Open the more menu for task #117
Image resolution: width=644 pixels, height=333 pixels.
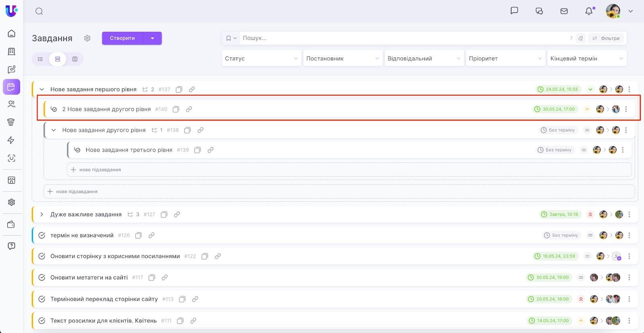(629, 277)
